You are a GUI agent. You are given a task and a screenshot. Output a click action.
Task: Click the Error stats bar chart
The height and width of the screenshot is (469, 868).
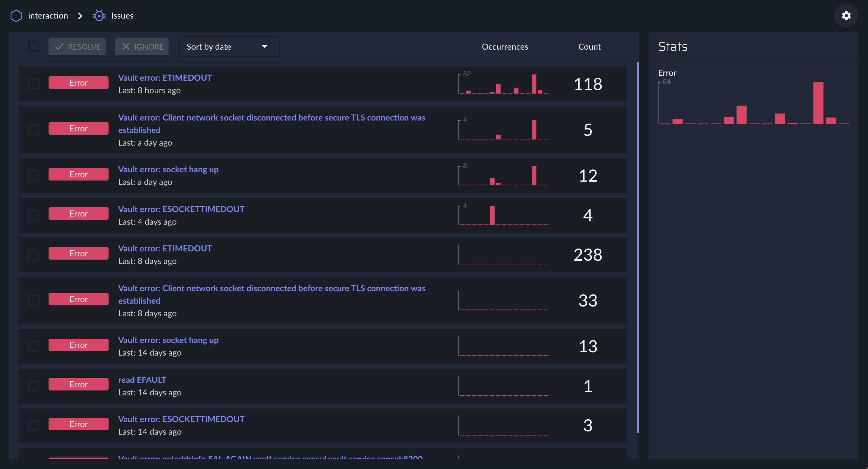click(753, 103)
